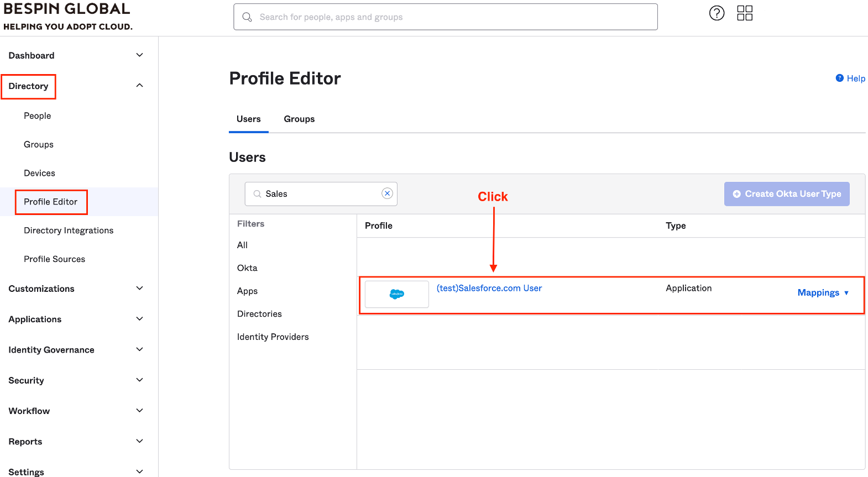This screenshot has height=477, width=868.
Task: Open the Mappings dropdown for Salesforce
Action: 823,293
